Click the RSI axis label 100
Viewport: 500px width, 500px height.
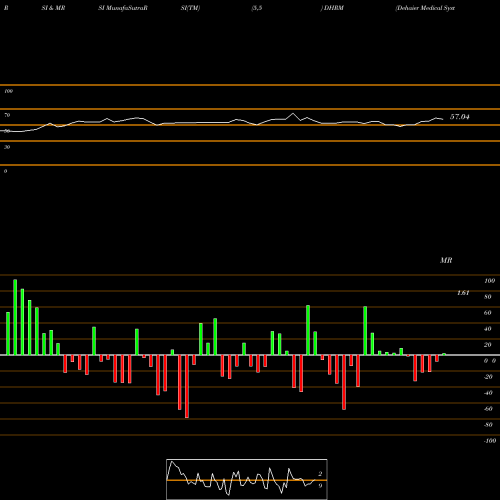[8, 91]
